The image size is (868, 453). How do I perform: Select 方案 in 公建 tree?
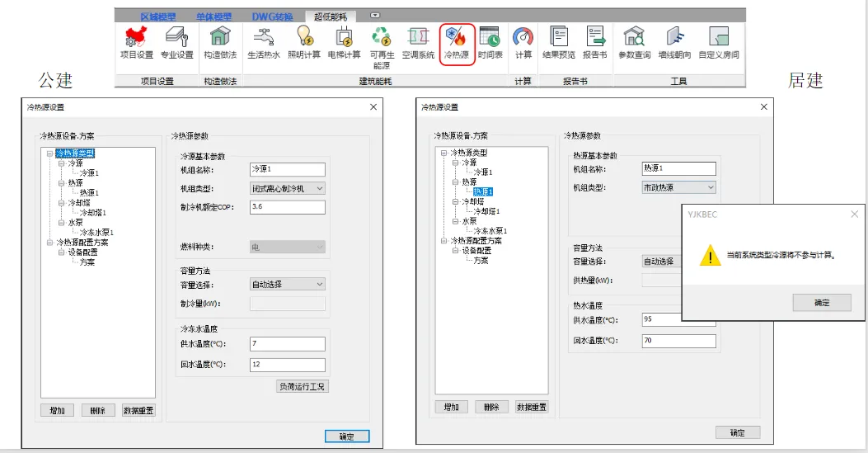(87, 262)
